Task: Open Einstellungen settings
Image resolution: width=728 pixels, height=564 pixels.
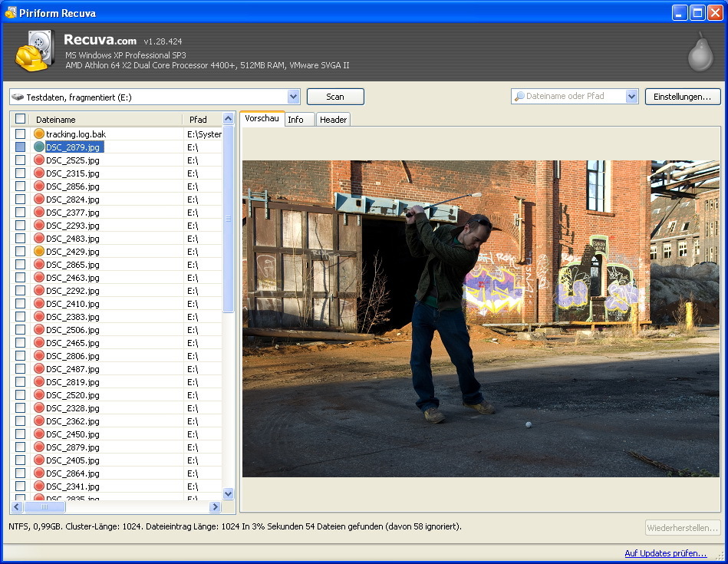Action: coord(682,97)
